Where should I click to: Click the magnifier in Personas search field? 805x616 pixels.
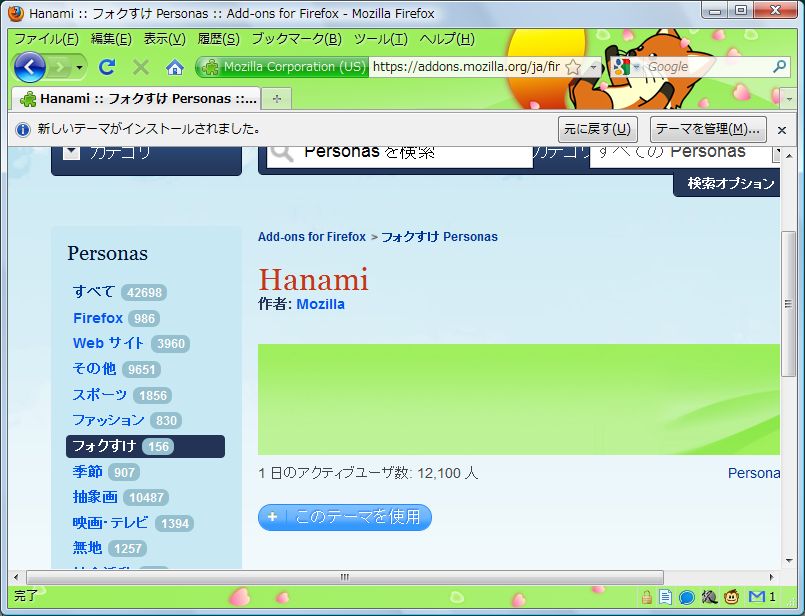click(x=282, y=153)
